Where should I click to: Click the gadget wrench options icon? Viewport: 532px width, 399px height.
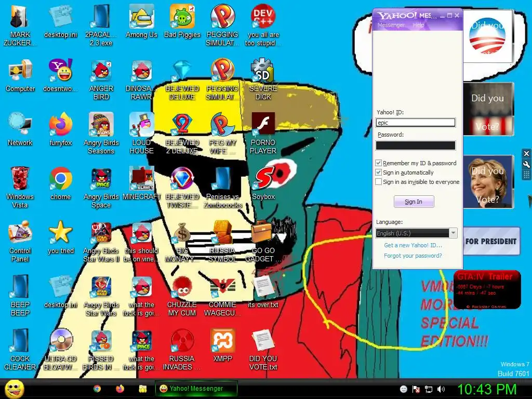point(526,164)
